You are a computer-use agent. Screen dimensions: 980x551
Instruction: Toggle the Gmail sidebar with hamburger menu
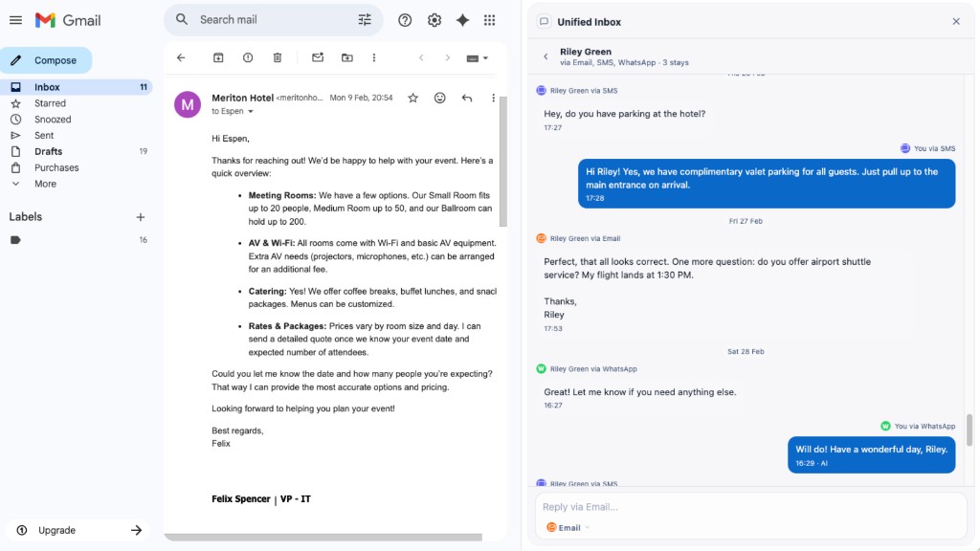point(15,19)
